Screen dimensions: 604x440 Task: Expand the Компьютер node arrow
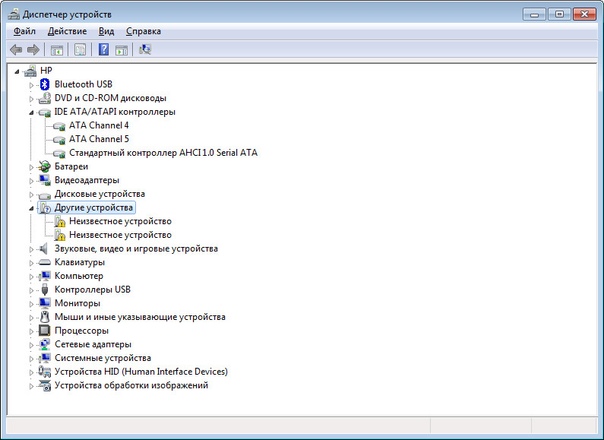pos(31,276)
